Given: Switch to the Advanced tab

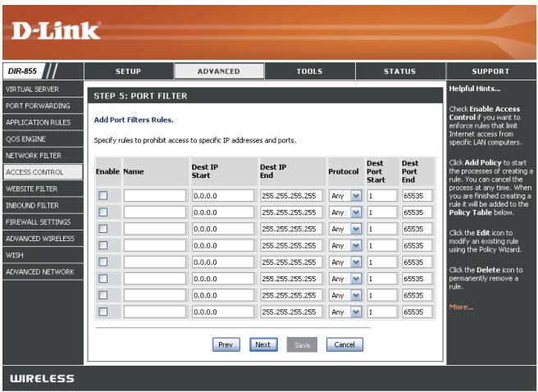Looking at the screenshot, I should 219,71.
